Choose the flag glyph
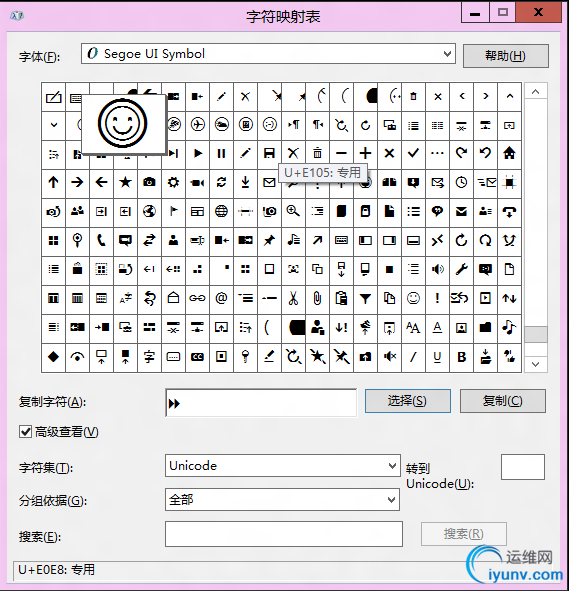Image resolution: width=569 pixels, height=591 pixels. [x=173, y=211]
